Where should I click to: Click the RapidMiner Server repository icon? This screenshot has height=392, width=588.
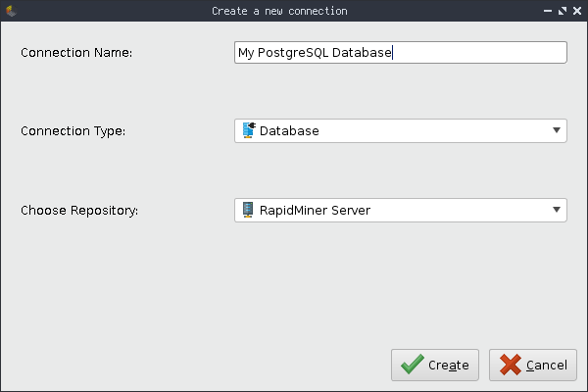click(x=248, y=209)
